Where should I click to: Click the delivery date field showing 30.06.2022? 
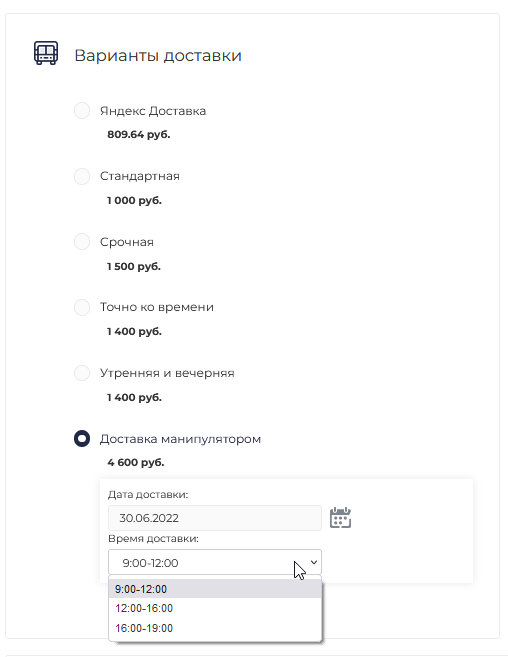[x=215, y=518]
